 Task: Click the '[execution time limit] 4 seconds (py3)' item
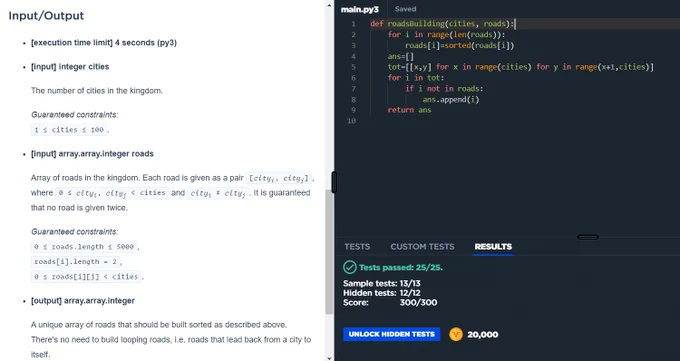(104, 43)
